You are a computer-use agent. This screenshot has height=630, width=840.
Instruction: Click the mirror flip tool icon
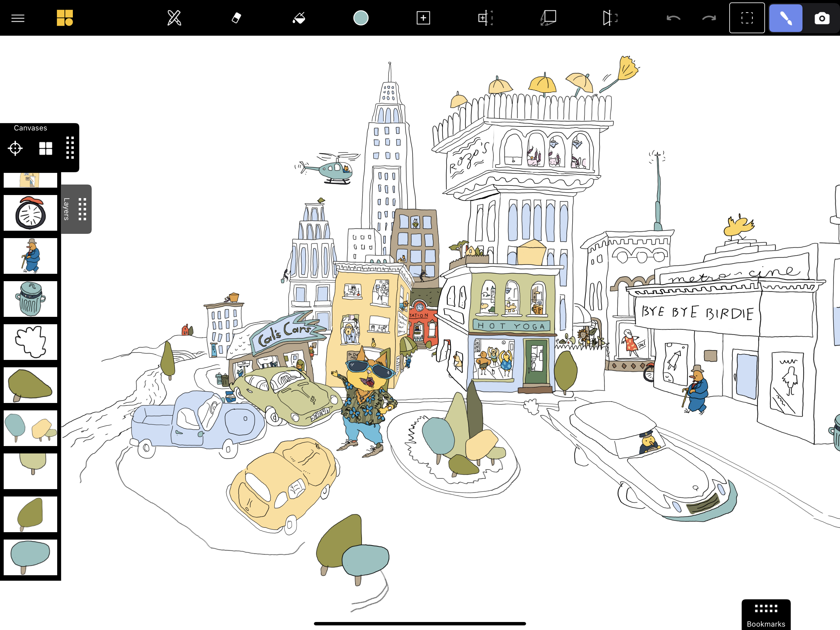point(609,18)
